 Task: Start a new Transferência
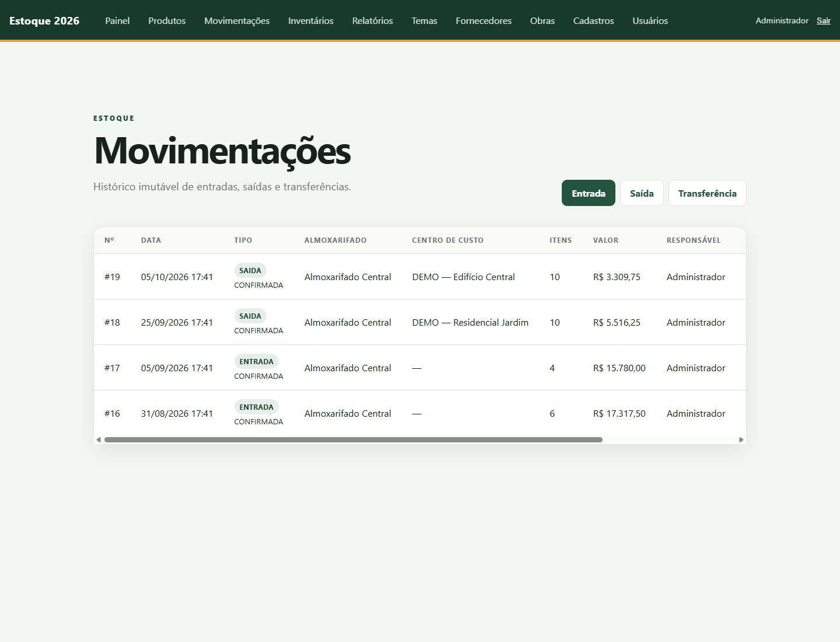[x=708, y=193]
